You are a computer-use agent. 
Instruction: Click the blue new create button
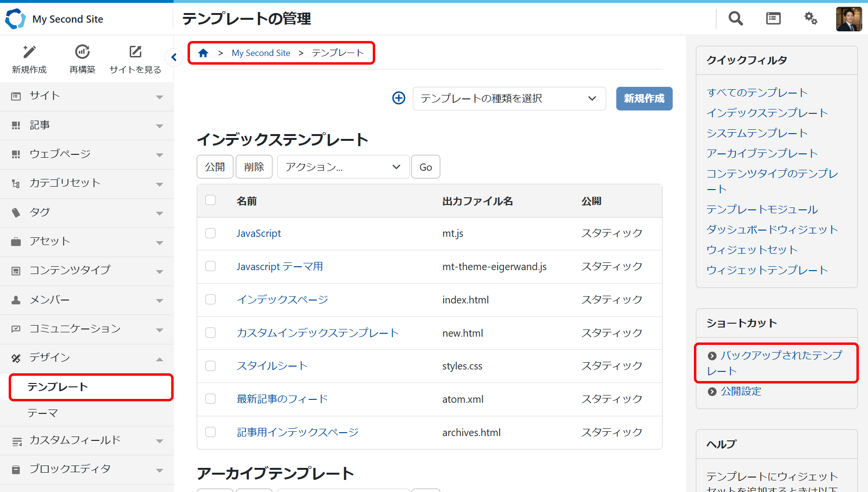(x=644, y=99)
